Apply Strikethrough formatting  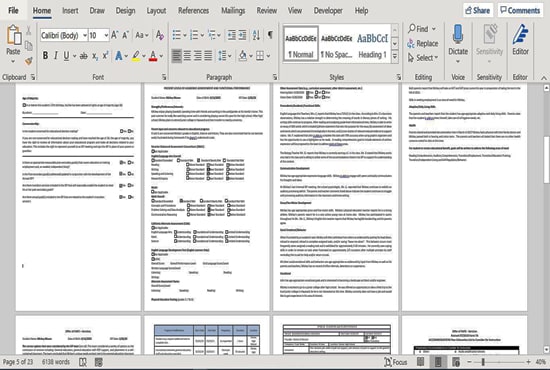click(83, 56)
